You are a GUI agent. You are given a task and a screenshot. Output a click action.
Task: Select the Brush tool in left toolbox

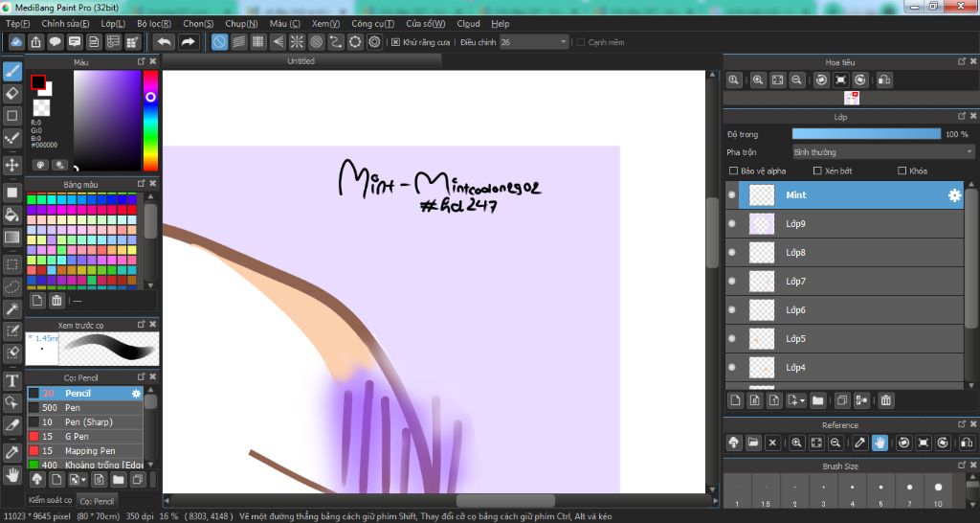(11, 71)
